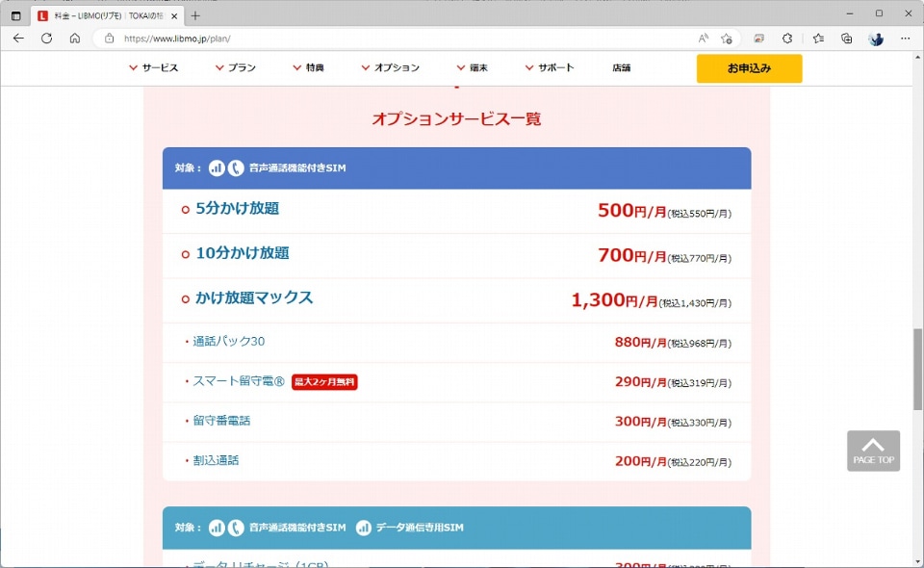Click the phone icon in the light blue データ通信専用SIM header
Viewport: 924px width, 568px height.
(x=237, y=528)
